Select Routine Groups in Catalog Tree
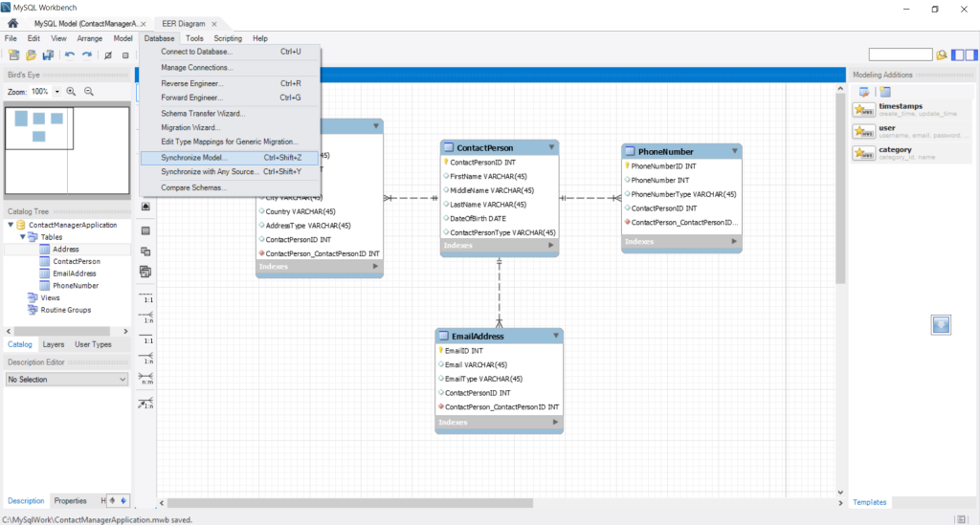Image resolution: width=980 pixels, height=525 pixels. (66, 310)
